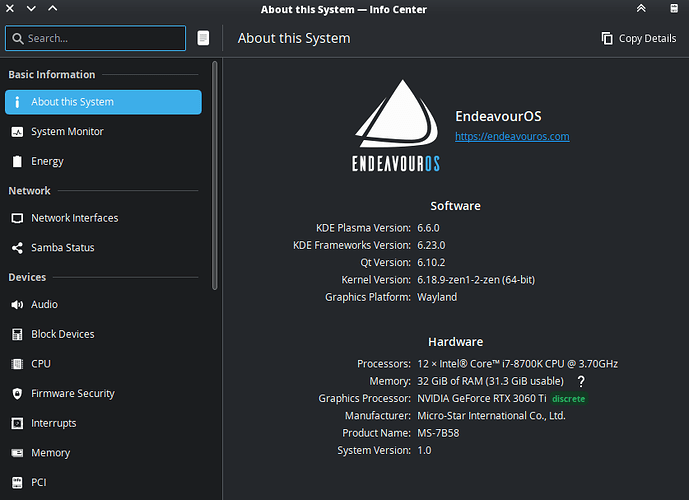
Task: Click the Basic Information section header
Action: point(52,75)
